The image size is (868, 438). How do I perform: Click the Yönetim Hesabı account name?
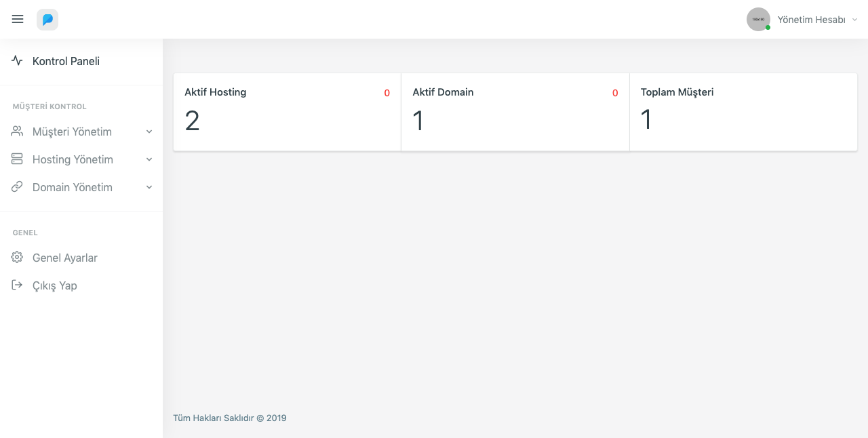[x=811, y=20]
